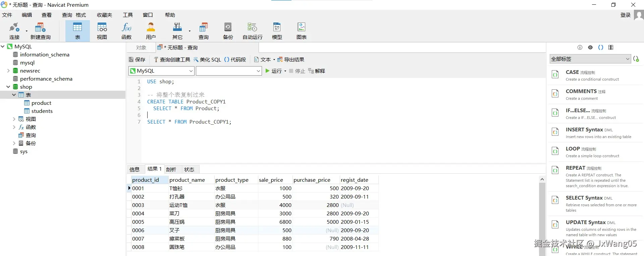The width and height of the screenshot is (644, 256).
Task: Click the 解释 (Explain) button
Action: (x=317, y=71)
